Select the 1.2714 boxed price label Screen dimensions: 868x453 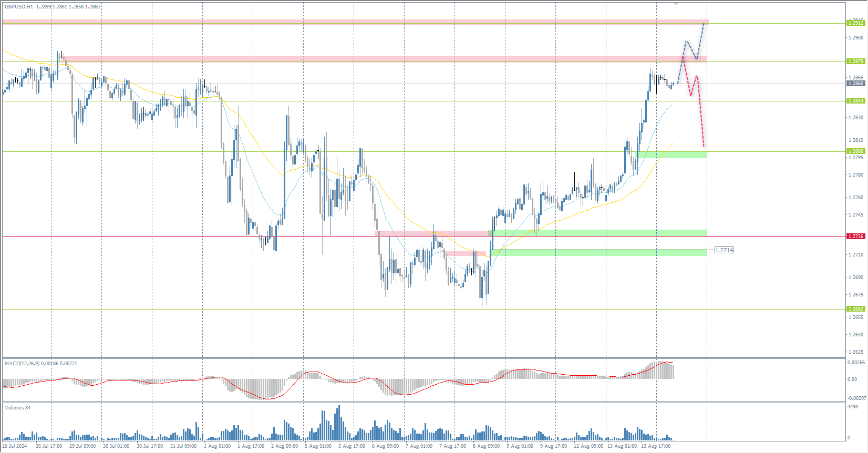click(x=724, y=250)
